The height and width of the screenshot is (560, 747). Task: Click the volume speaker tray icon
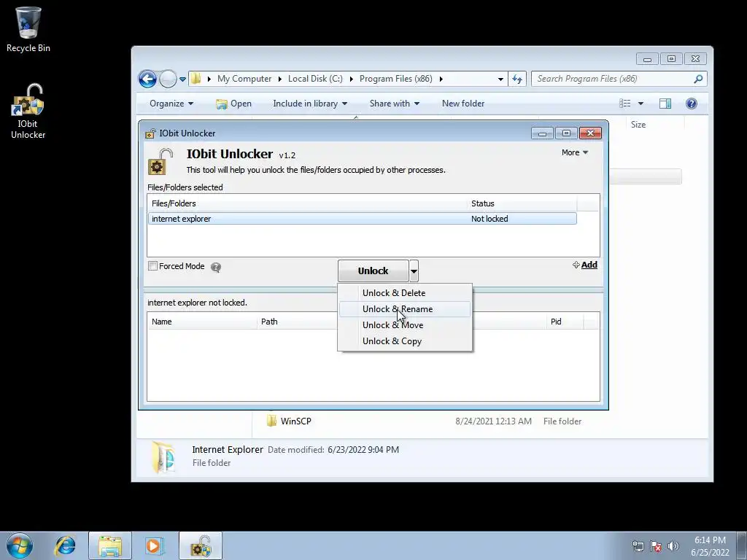point(673,546)
